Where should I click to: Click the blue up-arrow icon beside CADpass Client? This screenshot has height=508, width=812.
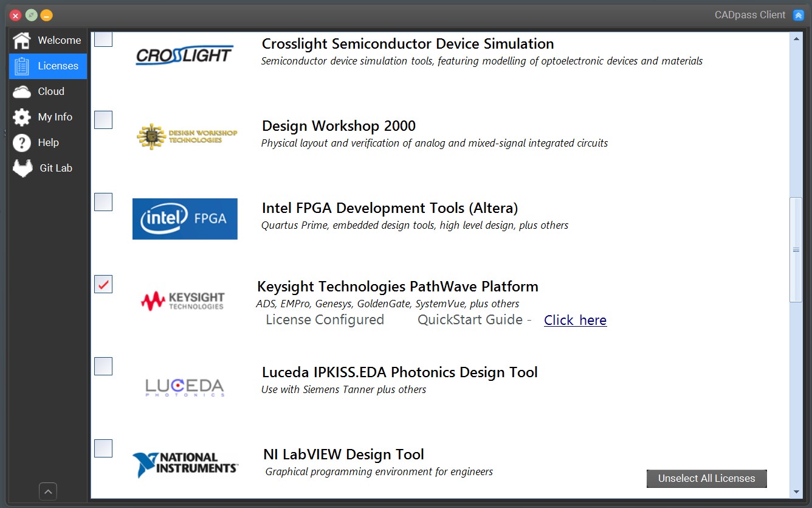click(799, 15)
